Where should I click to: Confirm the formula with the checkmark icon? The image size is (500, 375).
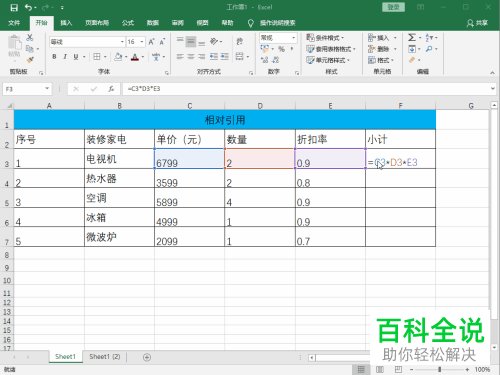(x=94, y=89)
